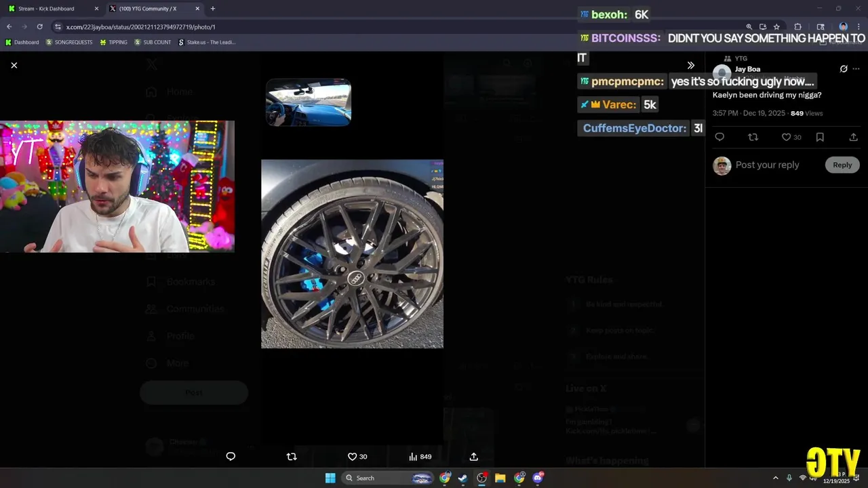Viewport: 868px width, 488px height.
Task: Open the first Chrome icon on the taskbar
Action: click(444, 478)
